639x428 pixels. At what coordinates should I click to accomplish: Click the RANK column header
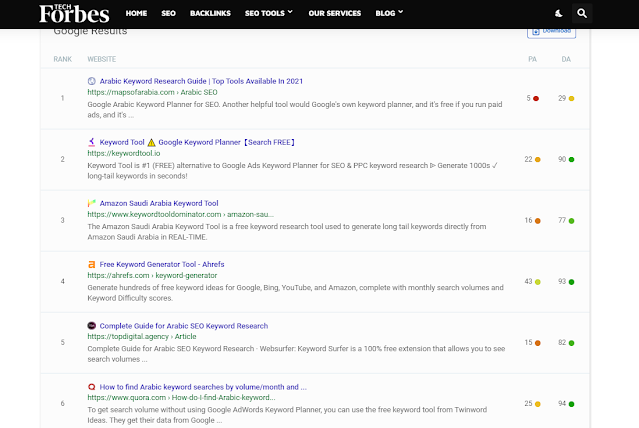(62, 59)
